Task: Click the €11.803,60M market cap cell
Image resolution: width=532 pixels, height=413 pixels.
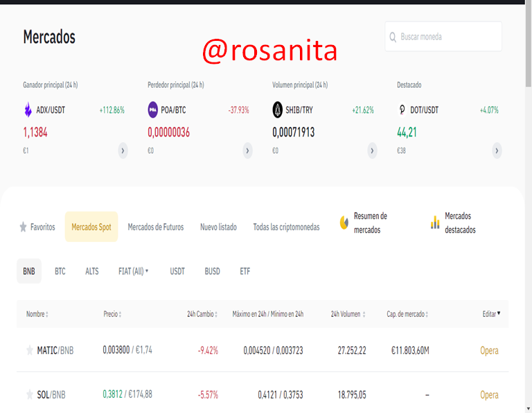Action: (x=410, y=350)
